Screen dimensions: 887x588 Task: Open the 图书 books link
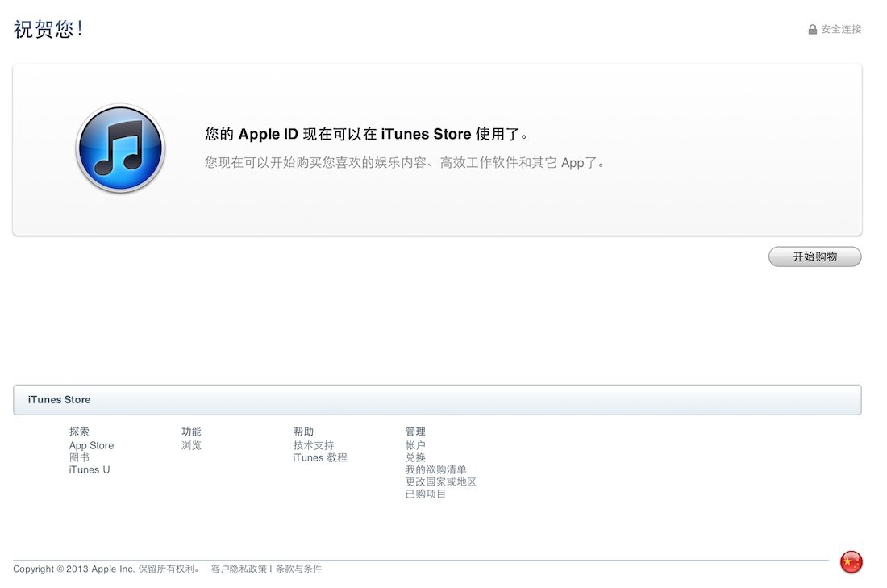pyautogui.click(x=79, y=457)
